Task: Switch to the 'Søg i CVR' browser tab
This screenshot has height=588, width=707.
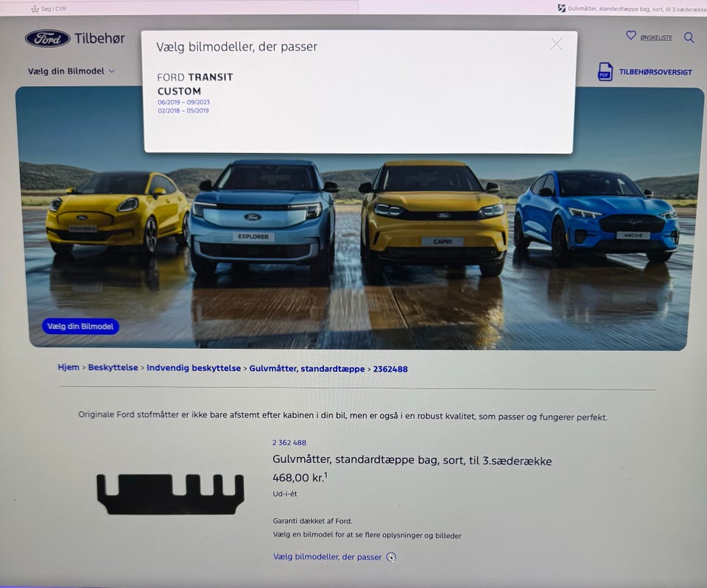Action: (52, 7)
